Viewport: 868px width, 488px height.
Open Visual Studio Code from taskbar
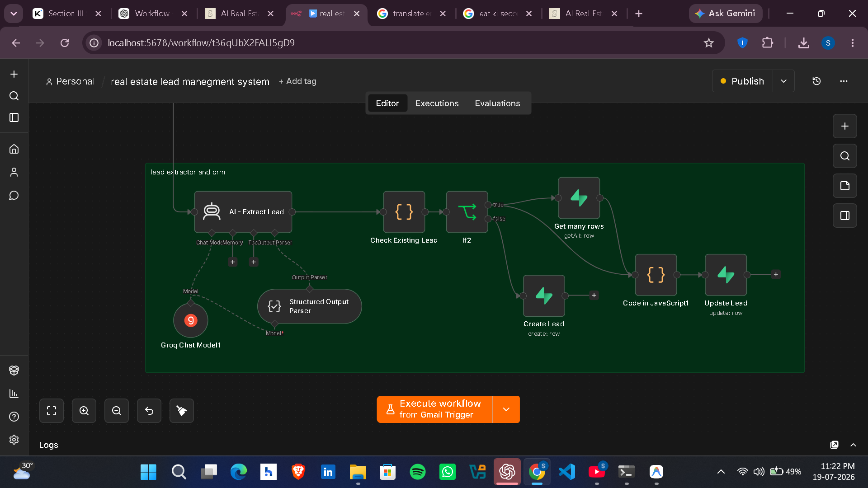(567, 472)
